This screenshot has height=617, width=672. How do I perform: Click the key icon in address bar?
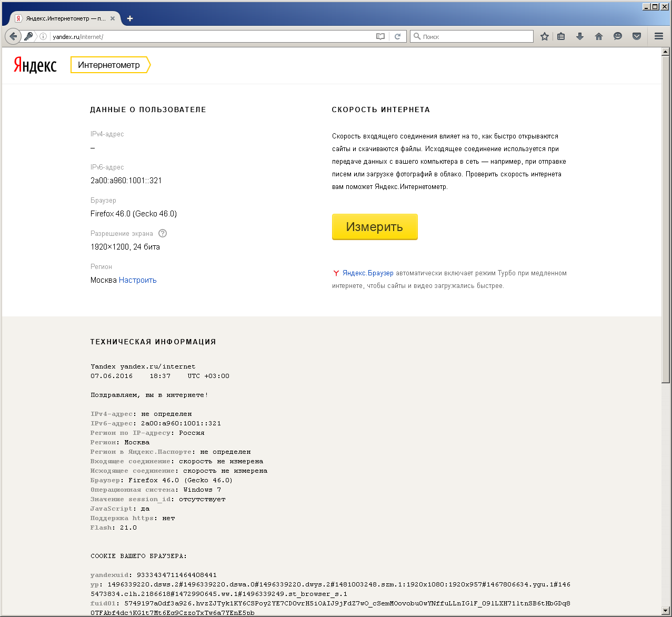[x=28, y=36]
